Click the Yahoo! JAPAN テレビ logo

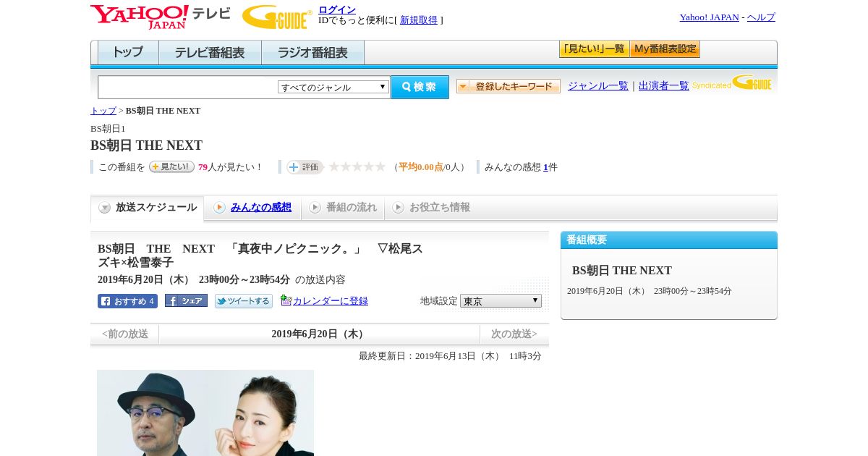click(160, 17)
